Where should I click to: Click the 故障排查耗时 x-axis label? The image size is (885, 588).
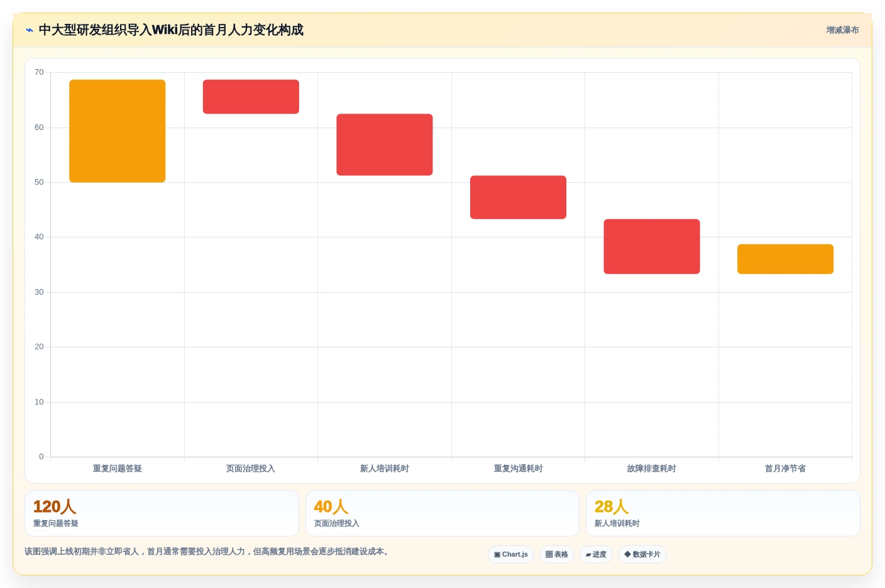652,469
